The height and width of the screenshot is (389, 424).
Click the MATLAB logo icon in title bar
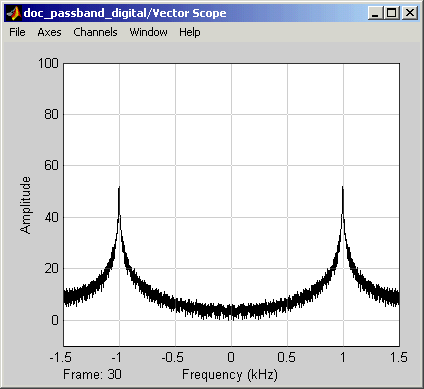14,13
